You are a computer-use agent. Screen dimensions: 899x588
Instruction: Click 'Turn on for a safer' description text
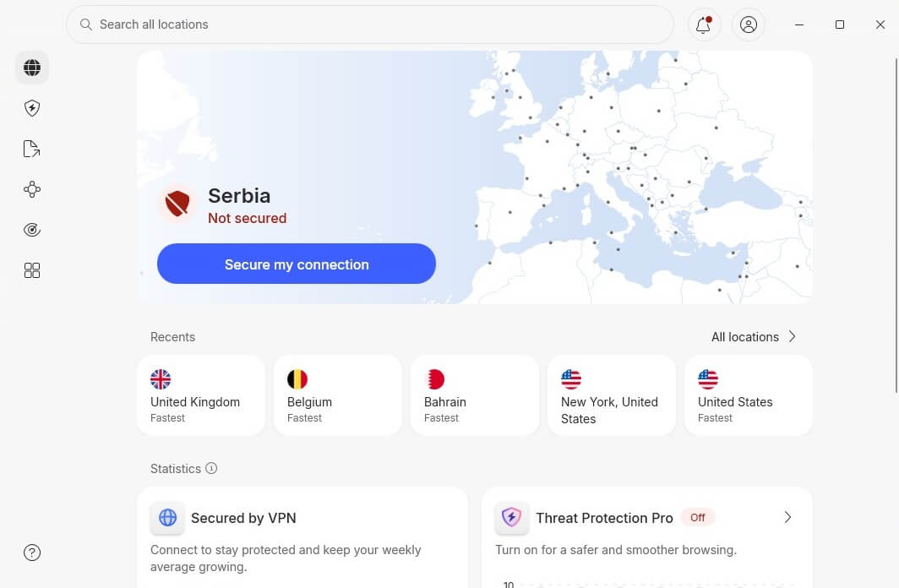click(616, 550)
